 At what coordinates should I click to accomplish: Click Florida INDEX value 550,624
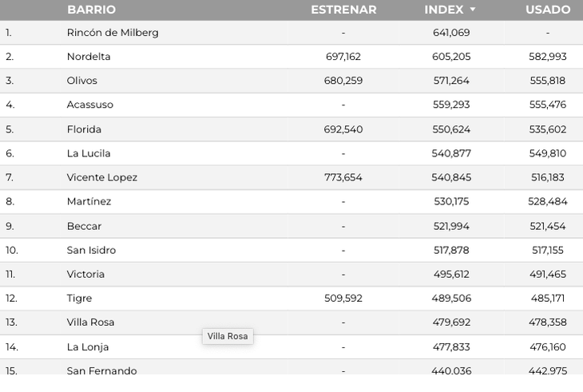click(x=451, y=129)
